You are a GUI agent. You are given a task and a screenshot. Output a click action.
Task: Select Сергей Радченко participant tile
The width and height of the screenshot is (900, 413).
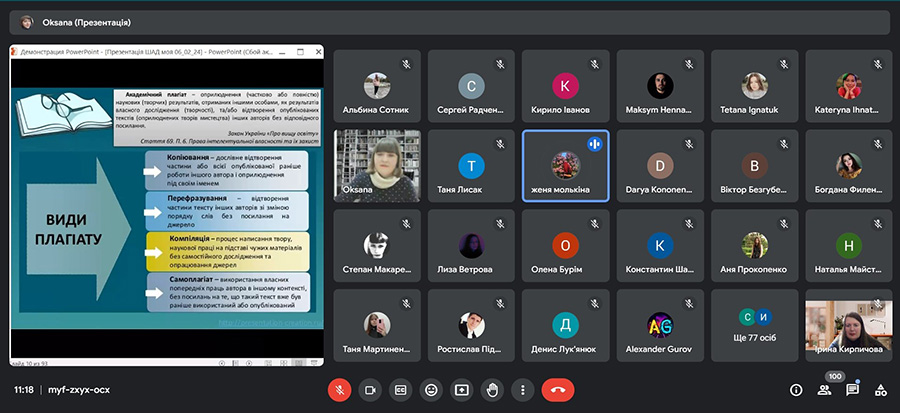pyautogui.click(x=471, y=86)
